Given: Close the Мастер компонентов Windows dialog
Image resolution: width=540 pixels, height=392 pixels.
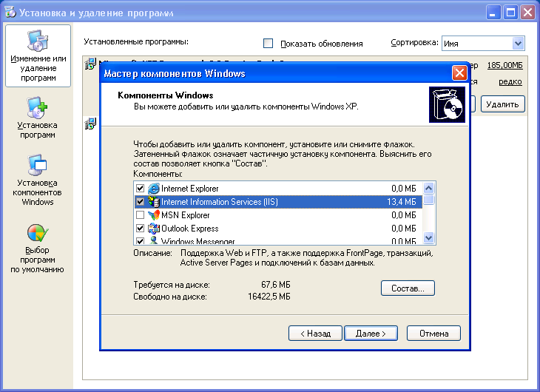Looking at the screenshot, I should click(x=459, y=73).
